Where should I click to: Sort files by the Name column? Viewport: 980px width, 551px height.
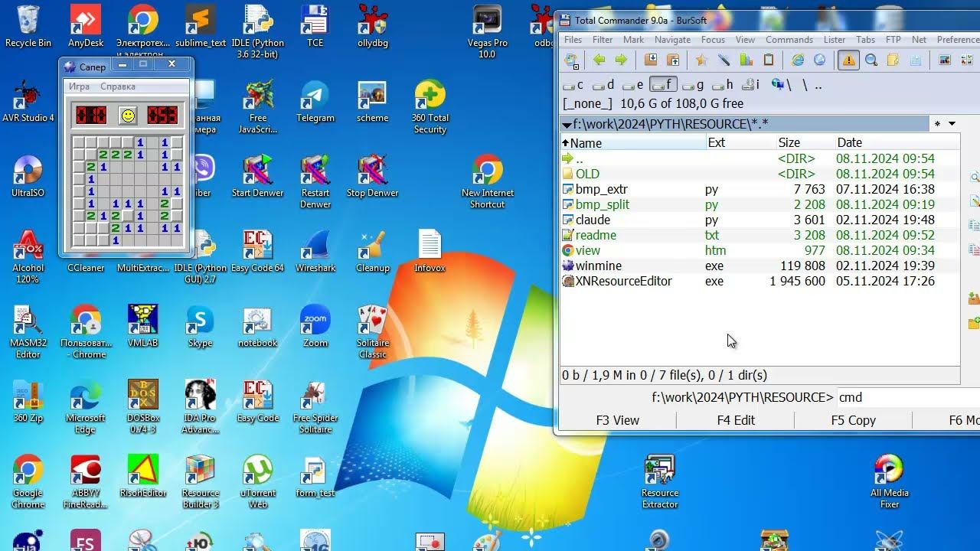(x=633, y=142)
